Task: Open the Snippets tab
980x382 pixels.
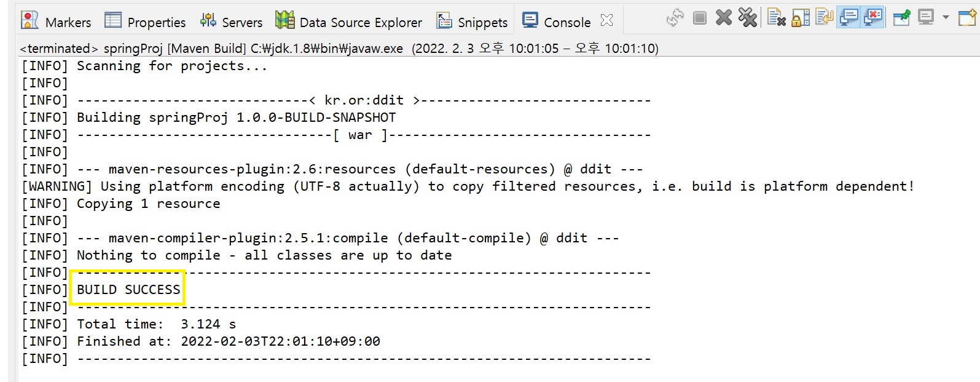Action: coord(472,22)
